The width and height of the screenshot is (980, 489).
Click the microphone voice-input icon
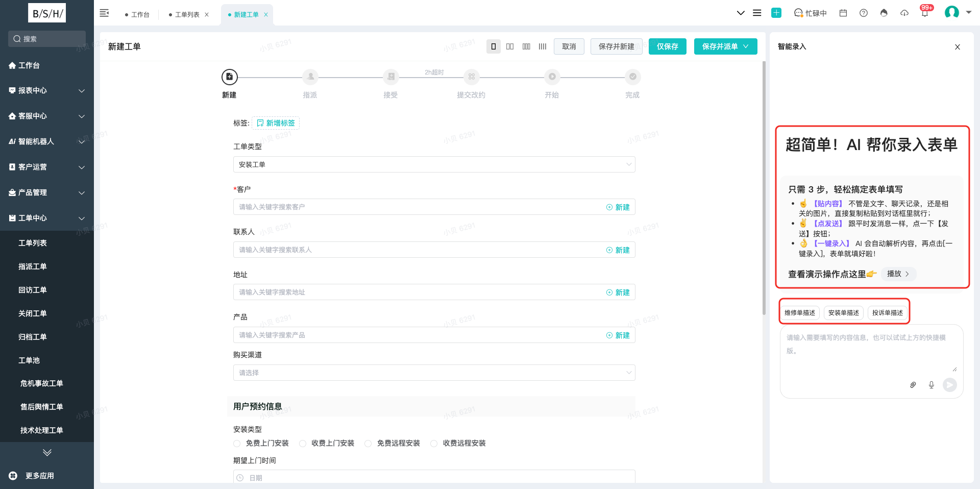[x=932, y=385]
